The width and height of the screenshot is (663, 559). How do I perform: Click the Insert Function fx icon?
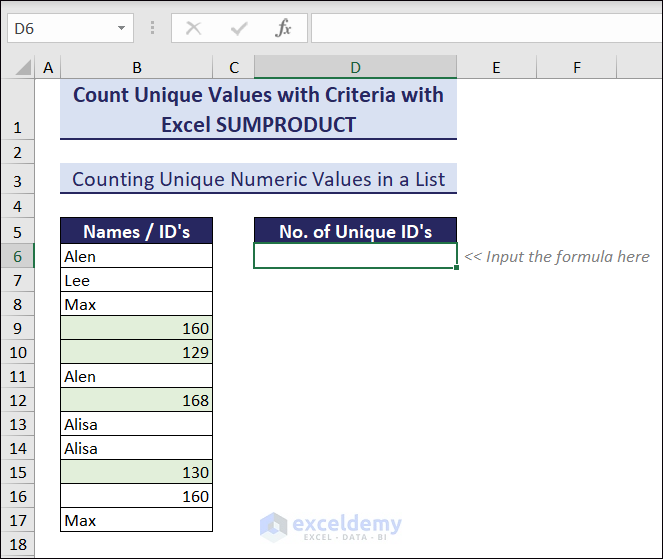click(x=284, y=28)
